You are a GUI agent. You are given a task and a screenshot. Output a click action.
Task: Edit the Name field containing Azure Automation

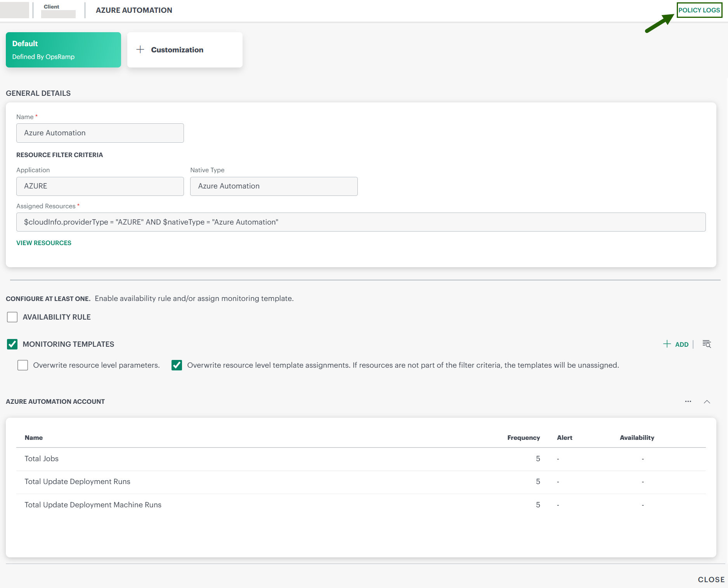[x=100, y=133]
